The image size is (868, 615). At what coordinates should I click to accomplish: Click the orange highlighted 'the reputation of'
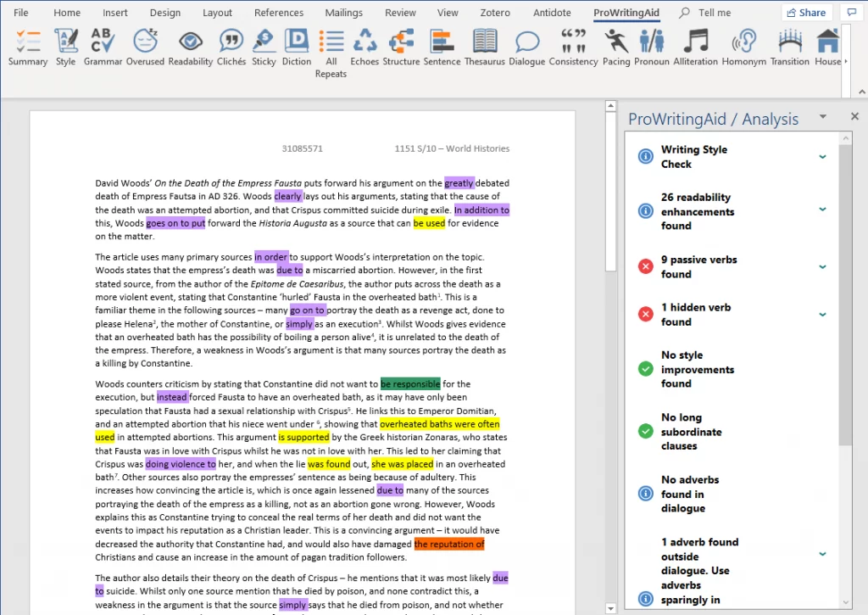tap(449, 544)
